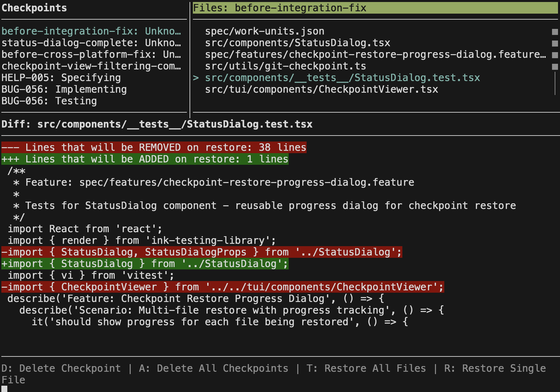Click the files list scrollbar track
This screenshot has height=392, width=560.
click(x=555, y=84)
